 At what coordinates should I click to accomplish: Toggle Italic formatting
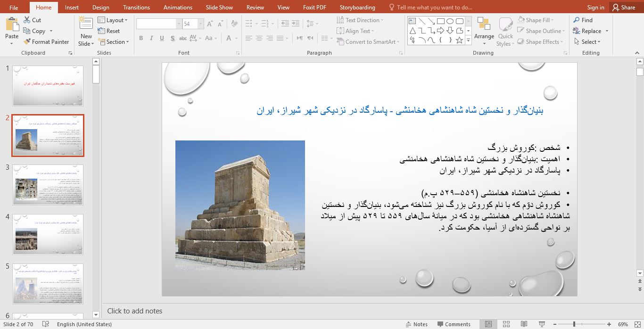coord(151,38)
